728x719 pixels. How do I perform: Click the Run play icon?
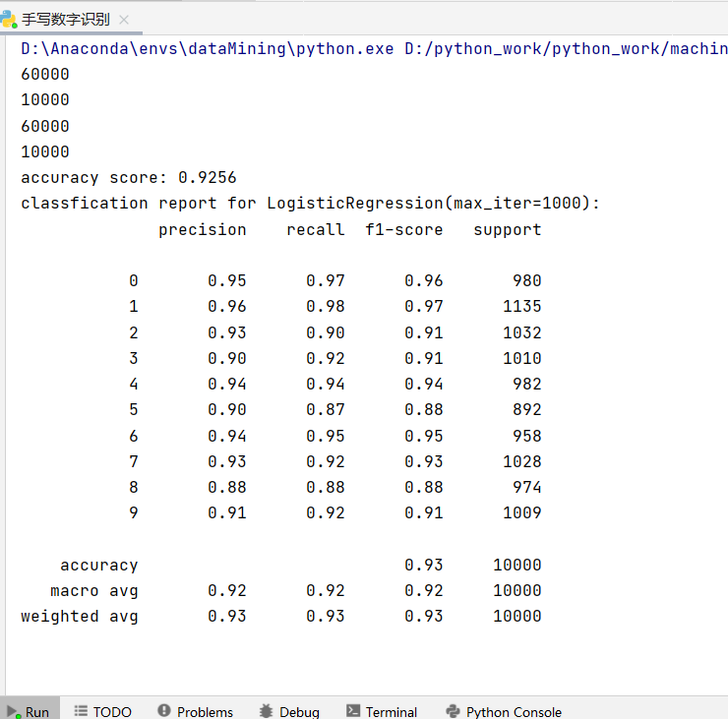click(13, 711)
